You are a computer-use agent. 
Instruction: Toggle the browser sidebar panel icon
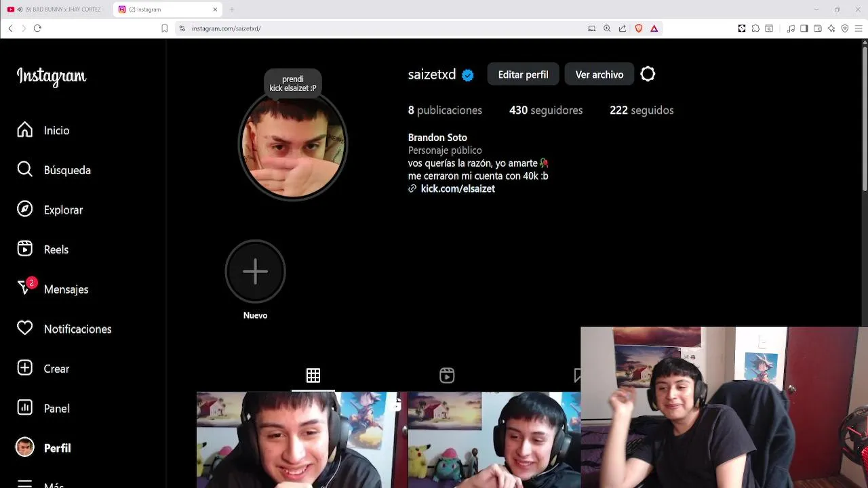(x=804, y=28)
